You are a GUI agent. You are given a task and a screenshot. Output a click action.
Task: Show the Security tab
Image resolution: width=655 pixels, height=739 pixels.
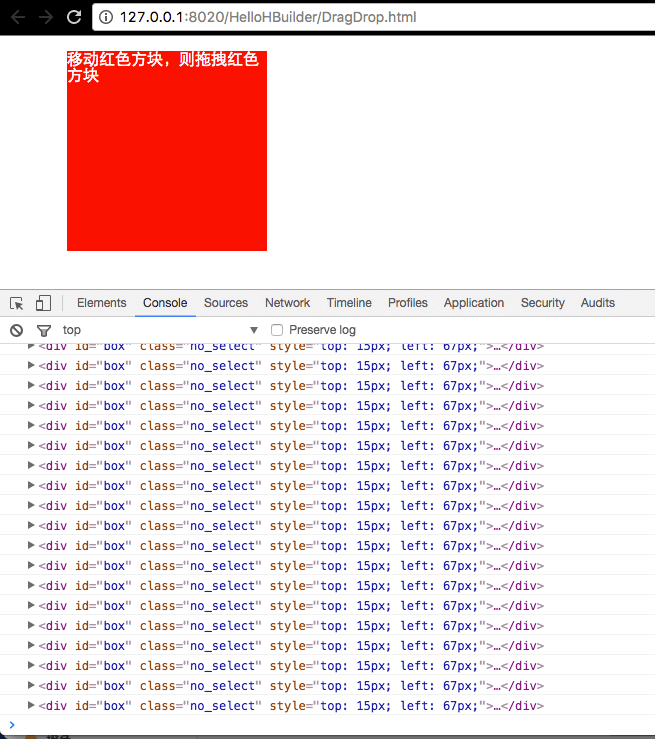coord(543,303)
